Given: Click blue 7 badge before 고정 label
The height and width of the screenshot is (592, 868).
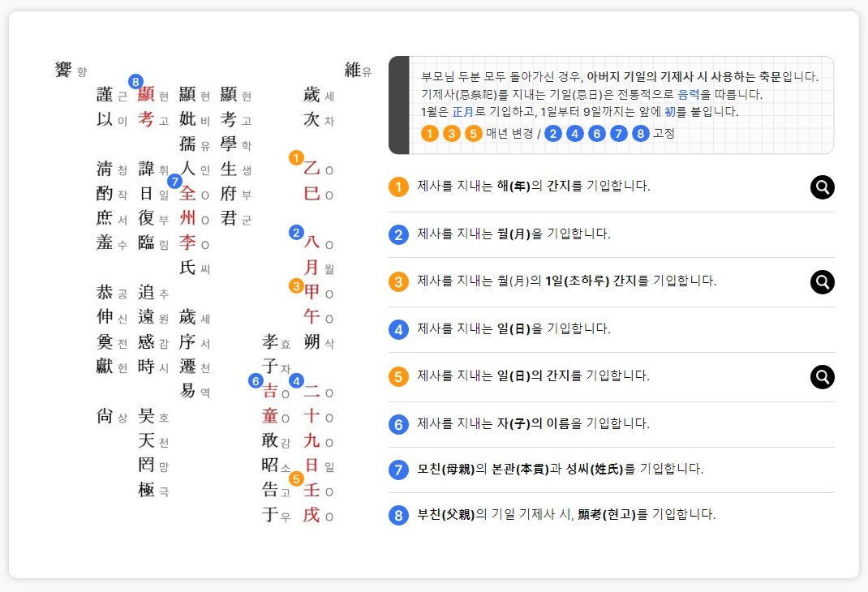Looking at the screenshot, I should [619, 133].
